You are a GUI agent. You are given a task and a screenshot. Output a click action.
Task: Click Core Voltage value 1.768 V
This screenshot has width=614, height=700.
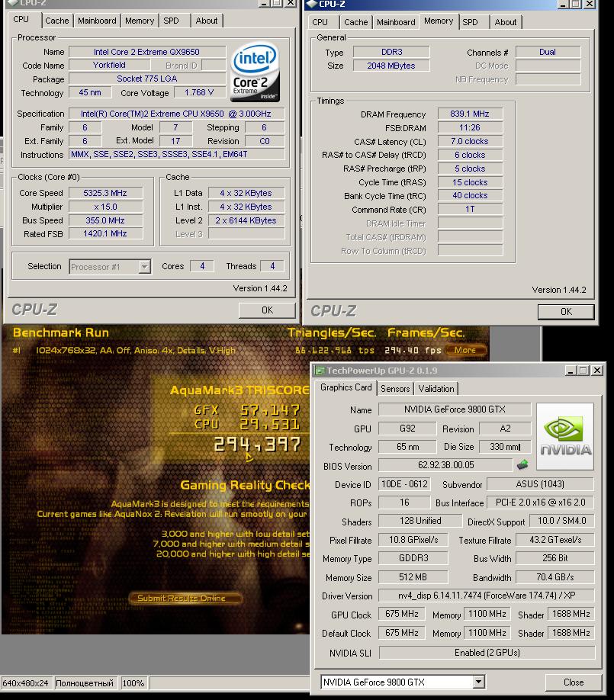(199, 92)
